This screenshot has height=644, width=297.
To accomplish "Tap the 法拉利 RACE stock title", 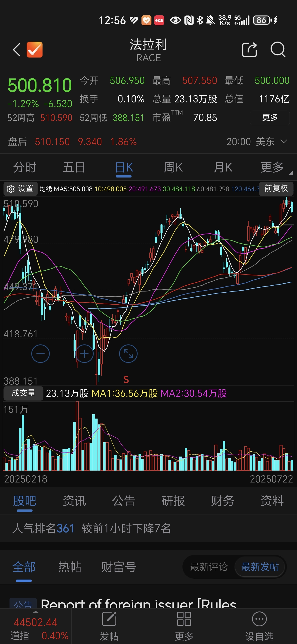I will 148,50.
